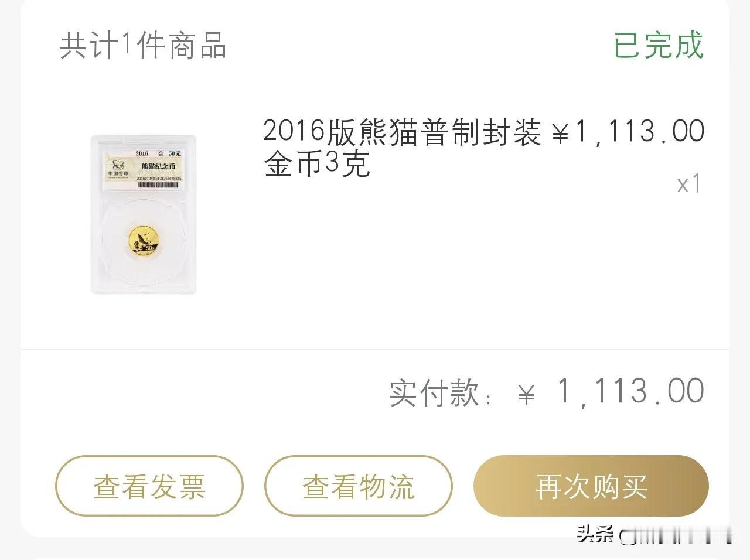Tap the 共计1件商品 header text
The width and height of the screenshot is (750, 560).
tap(143, 45)
